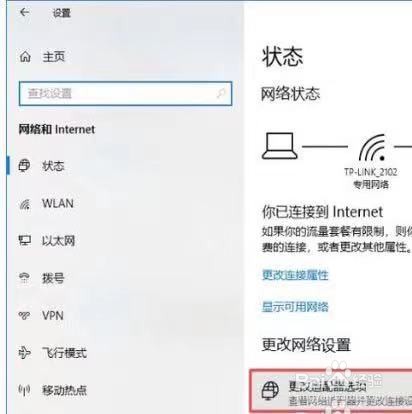
Task: Click the 查找设置 search field
Action: [125, 94]
